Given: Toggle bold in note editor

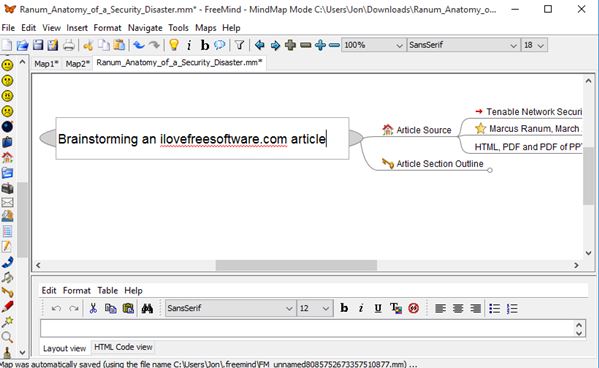Looking at the screenshot, I should [x=344, y=308].
